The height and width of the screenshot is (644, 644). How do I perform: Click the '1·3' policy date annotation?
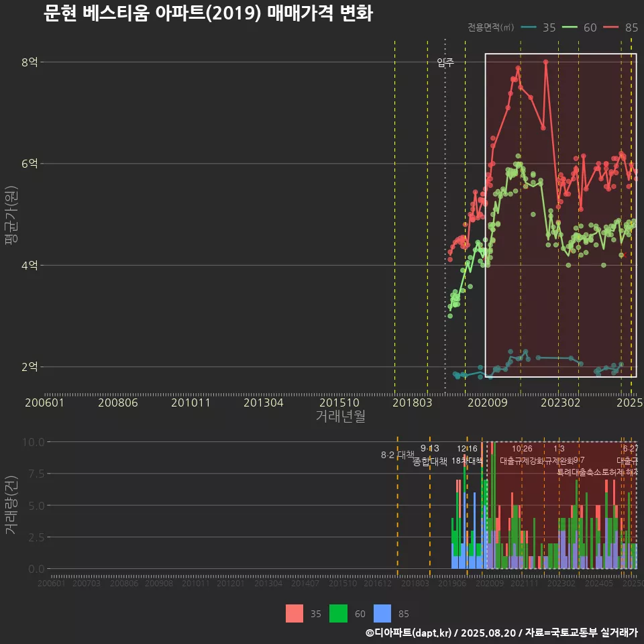click(559, 449)
